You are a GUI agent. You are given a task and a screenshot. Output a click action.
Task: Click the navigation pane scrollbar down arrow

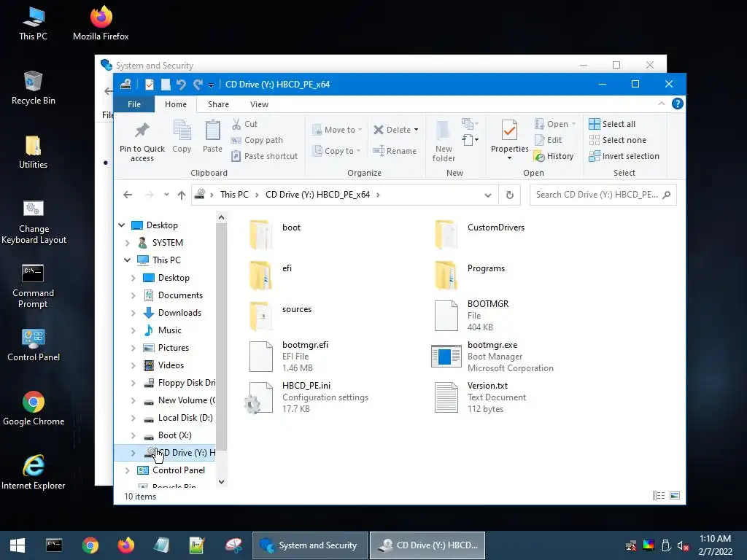point(221,482)
